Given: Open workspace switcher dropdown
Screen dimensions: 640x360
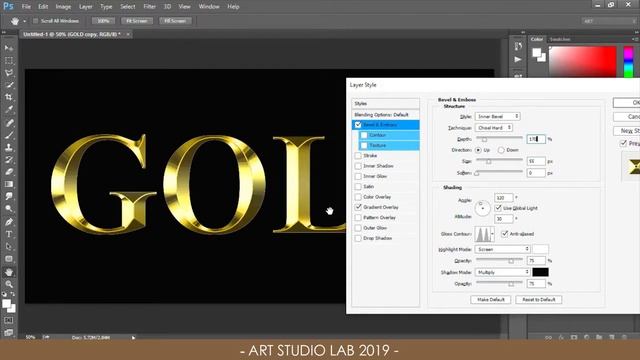Looking at the screenshot, I should [608, 21].
